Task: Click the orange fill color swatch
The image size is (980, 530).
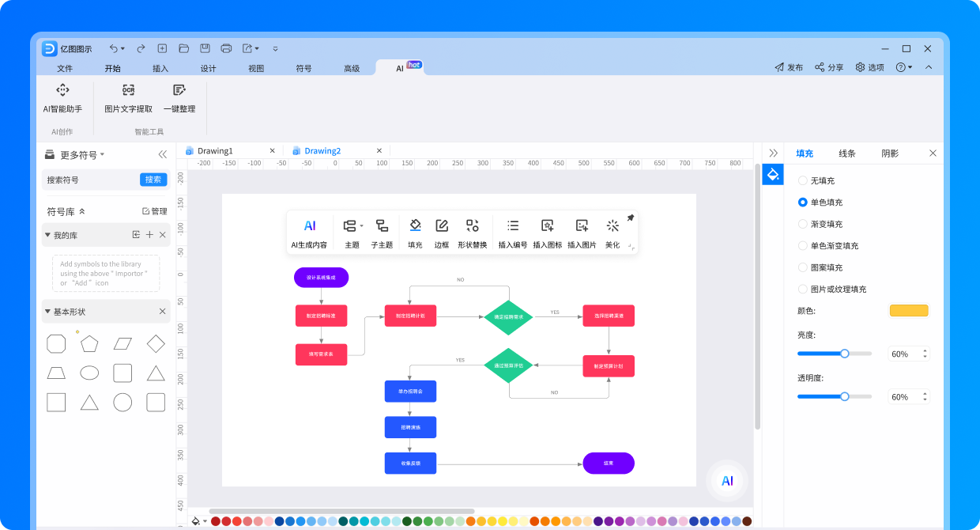Action: tap(908, 310)
